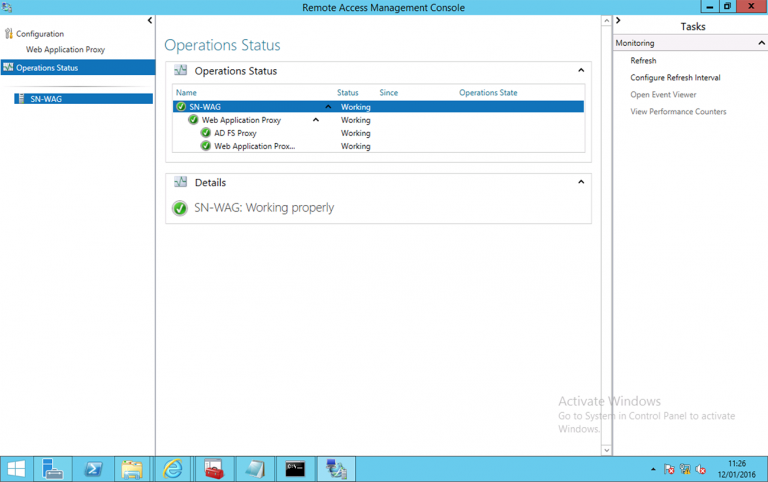Select the SN-WAG row in the table

click(x=378, y=107)
